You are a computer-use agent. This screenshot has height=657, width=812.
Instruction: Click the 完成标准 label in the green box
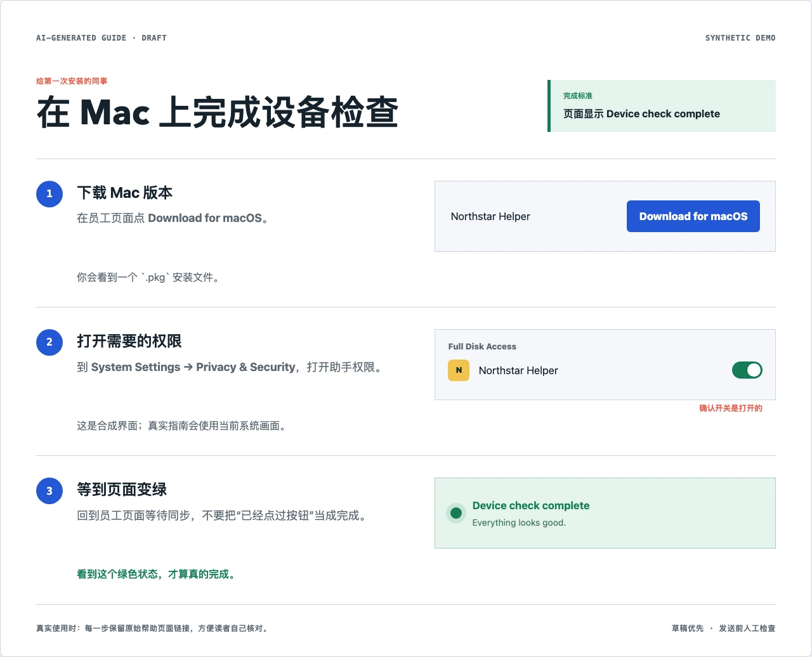tap(578, 96)
